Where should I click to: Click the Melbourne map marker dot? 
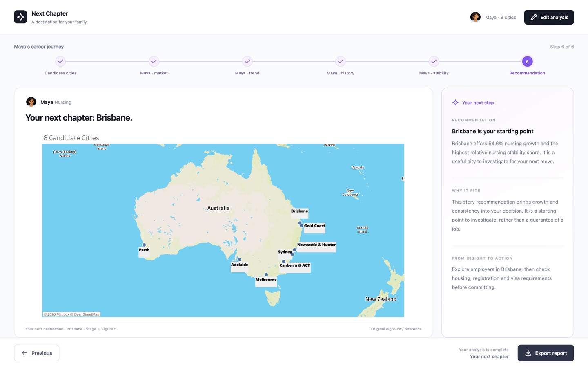pyautogui.click(x=266, y=275)
